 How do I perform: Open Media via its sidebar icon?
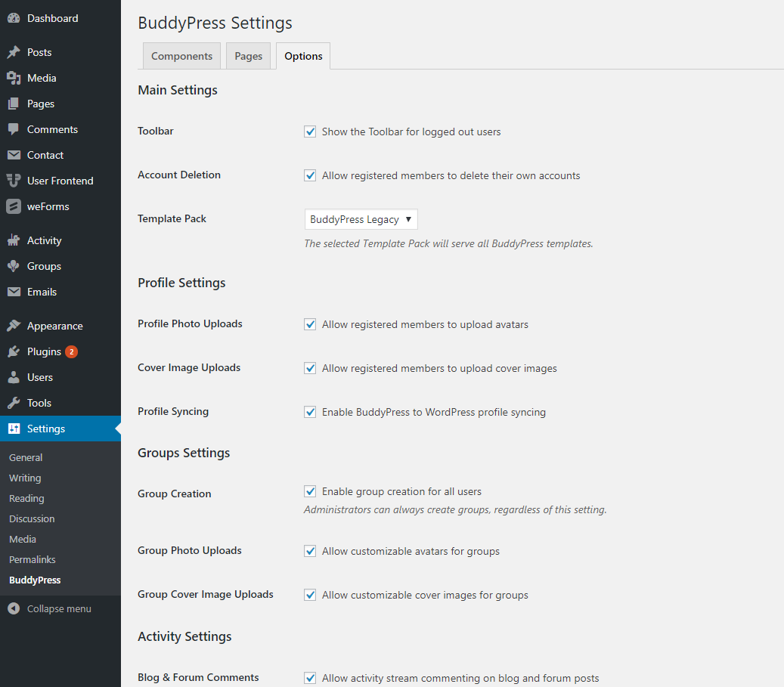point(14,78)
